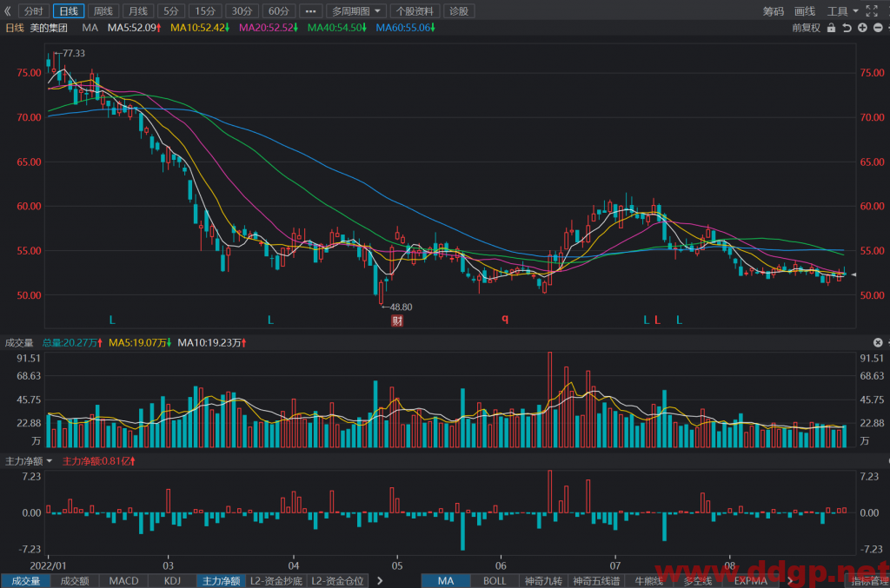This screenshot has height=588, width=890.
Task: Activate the 画线 drawing tool
Action: tap(805, 11)
